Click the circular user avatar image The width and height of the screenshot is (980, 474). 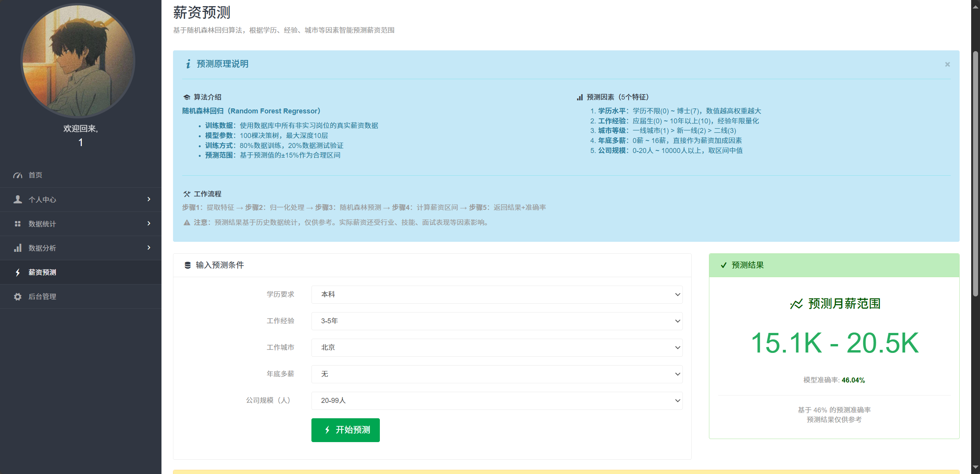(x=78, y=61)
